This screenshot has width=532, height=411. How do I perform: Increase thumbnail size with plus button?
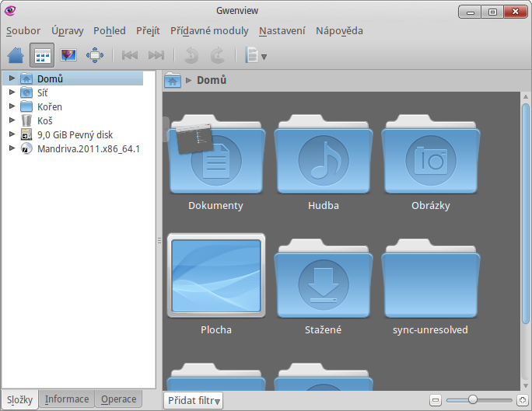[x=522, y=400]
